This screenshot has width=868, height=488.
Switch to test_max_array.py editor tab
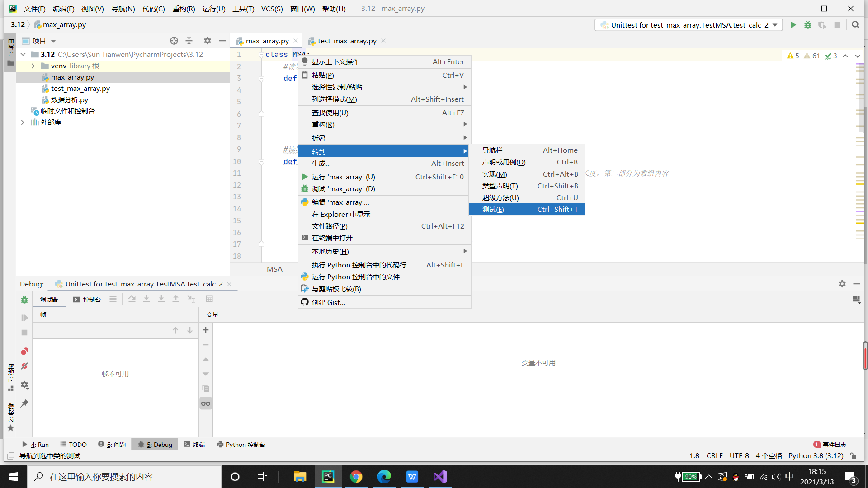tap(347, 41)
